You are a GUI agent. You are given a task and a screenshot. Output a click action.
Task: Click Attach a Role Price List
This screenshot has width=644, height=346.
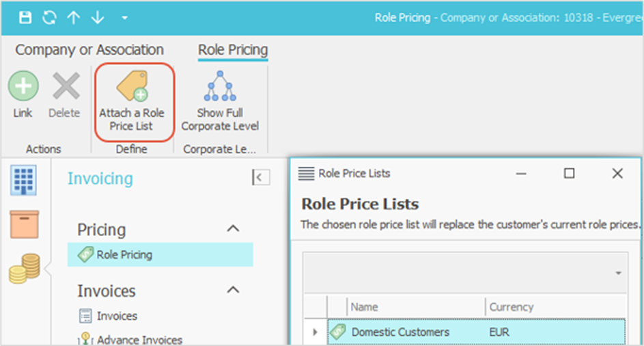coord(132,101)
